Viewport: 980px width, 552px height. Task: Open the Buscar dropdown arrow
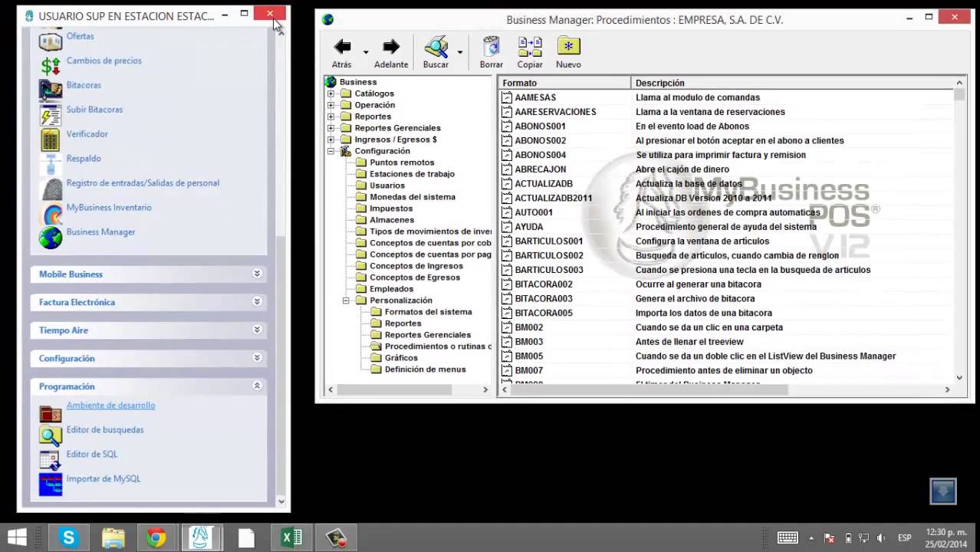coord(460,52)
